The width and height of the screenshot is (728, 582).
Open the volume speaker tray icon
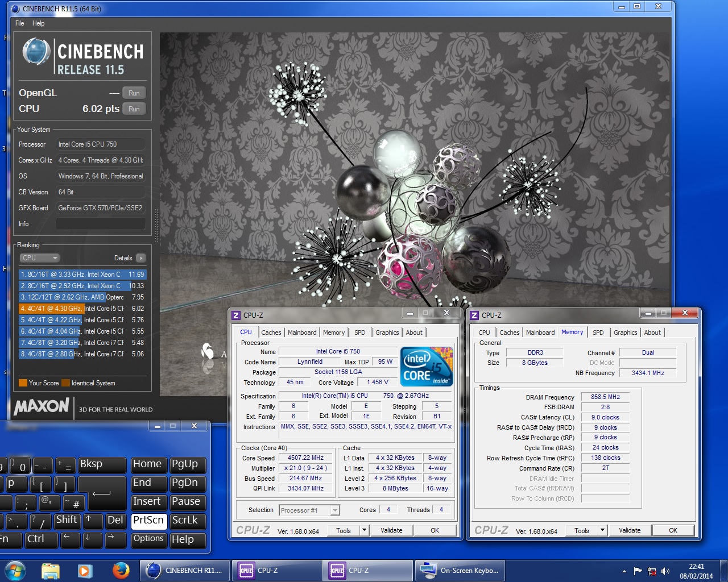coord(665,571)
